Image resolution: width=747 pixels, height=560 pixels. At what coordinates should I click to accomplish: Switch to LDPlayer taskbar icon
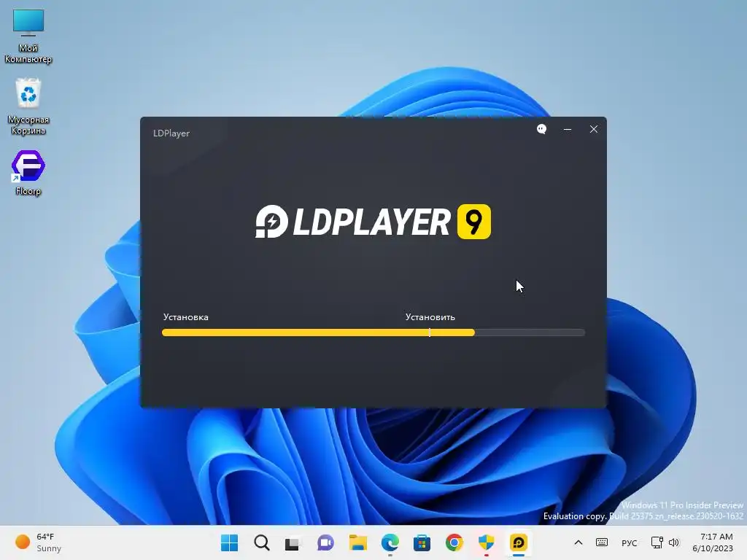pyautogui.click(x=519, y=542)
